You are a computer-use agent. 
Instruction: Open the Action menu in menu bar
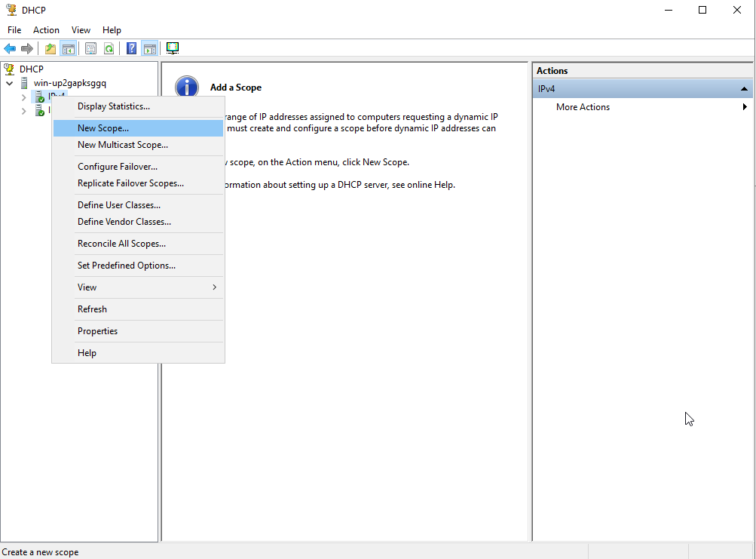[46, 30]
